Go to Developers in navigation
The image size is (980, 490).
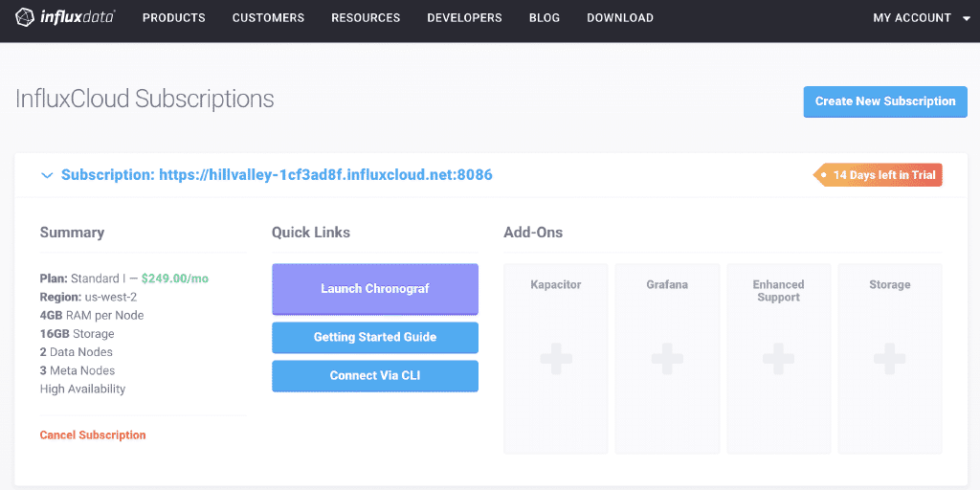pyautogui.click(x=464, y=18)
